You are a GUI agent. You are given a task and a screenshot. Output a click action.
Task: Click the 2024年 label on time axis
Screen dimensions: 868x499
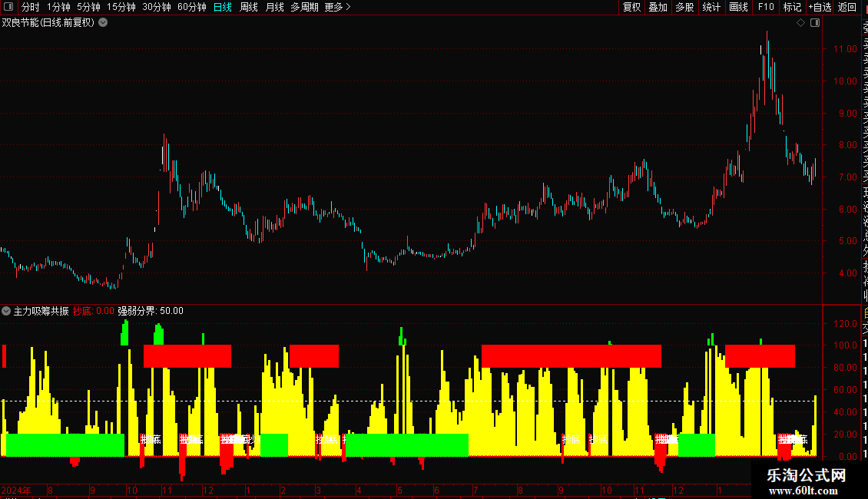click(16, 490)
